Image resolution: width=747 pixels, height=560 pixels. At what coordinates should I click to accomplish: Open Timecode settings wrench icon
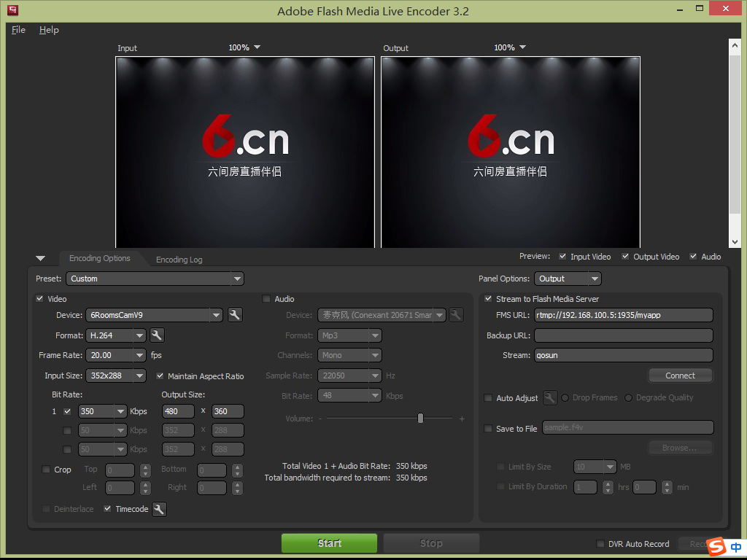[159, 509]
